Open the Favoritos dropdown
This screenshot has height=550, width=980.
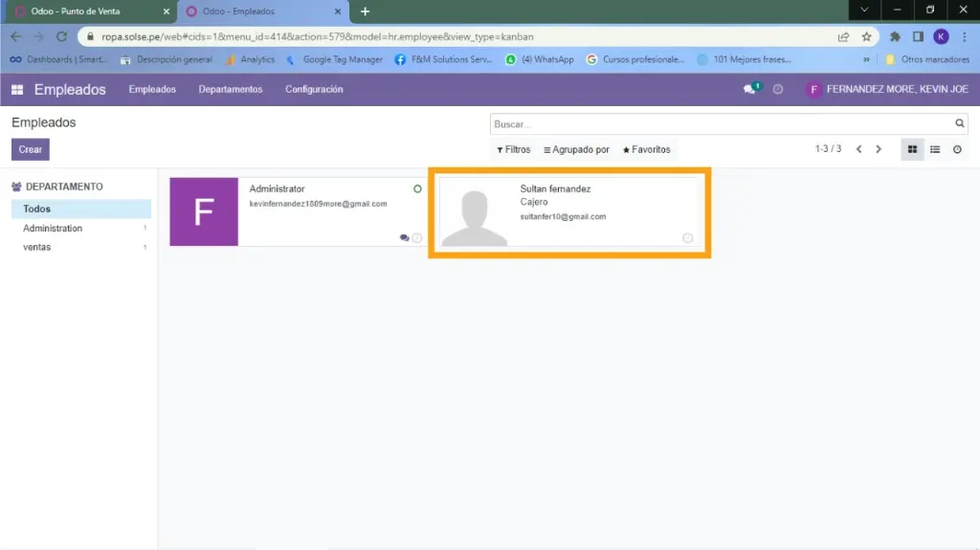tap(647, 150)
